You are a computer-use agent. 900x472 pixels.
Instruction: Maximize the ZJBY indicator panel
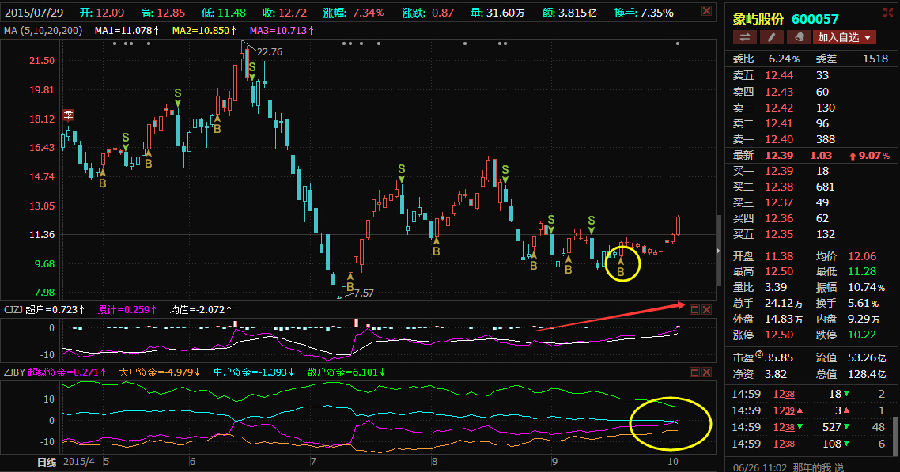[695, 372]
